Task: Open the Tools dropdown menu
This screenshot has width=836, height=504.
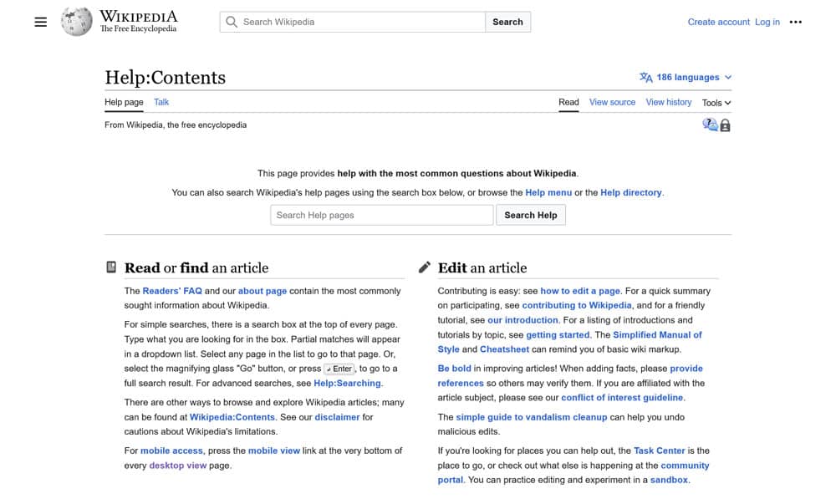Action: (716, 103)
